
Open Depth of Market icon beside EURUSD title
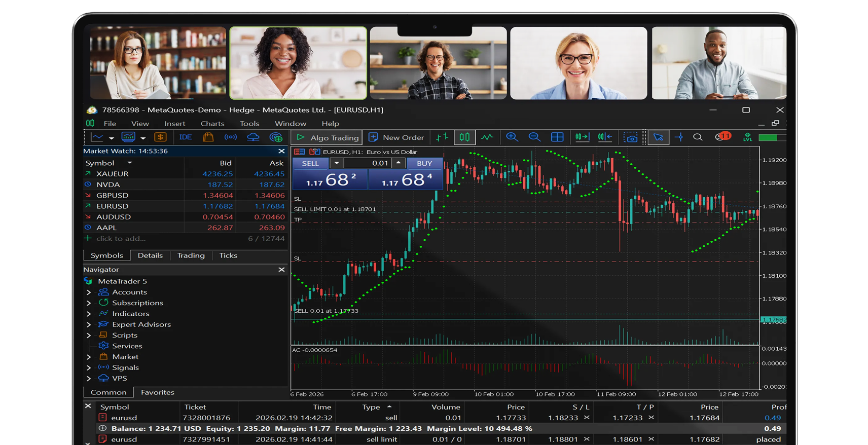pos(315,152)
